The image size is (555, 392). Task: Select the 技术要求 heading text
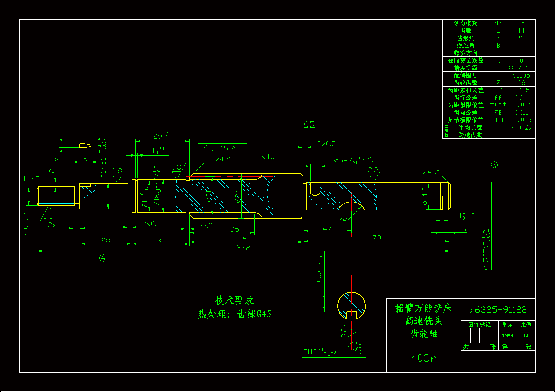[x=234, y=300]
